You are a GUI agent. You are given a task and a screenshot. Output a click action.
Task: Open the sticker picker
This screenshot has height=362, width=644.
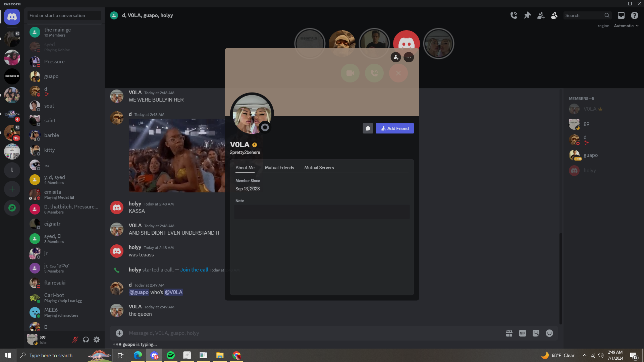[536, 333]
